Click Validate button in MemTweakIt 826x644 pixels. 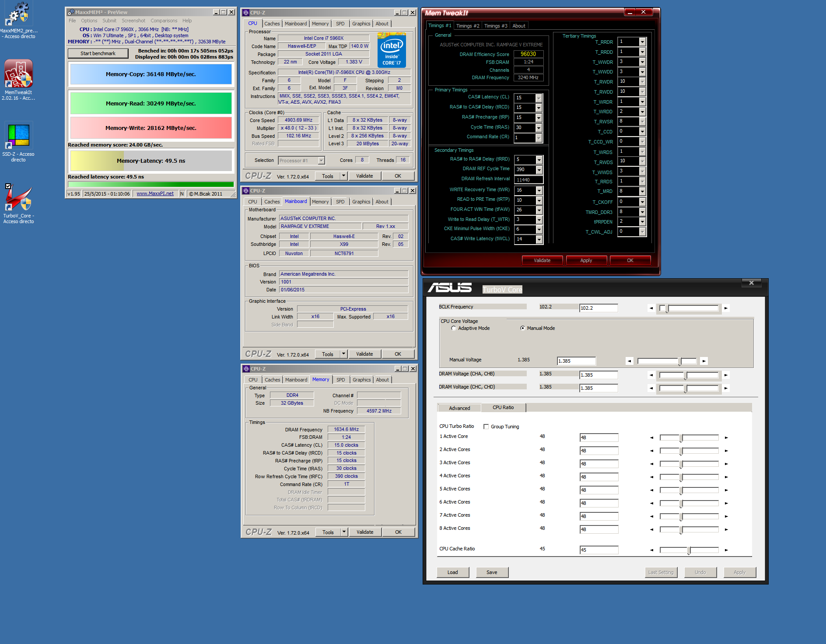(x=542, y=260)
